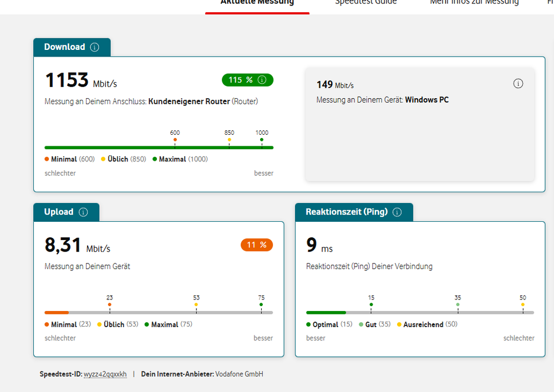The width and height of the screenshot is (554, 392).
Task: Click the 1000 marker on download bar
Action: pyautogui.click(x=262, y=140)
